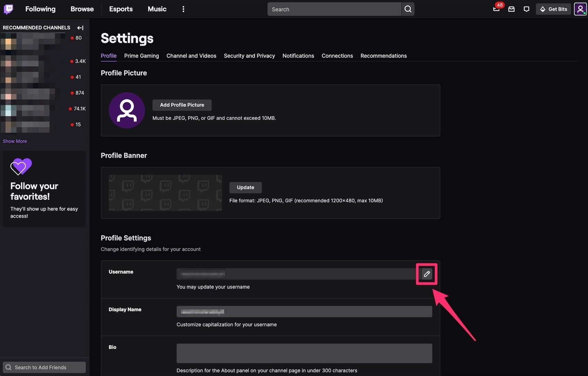Screen dimensions: 588x376
Task: Click the search magnifier button
Action: click(x=408, y=9)
